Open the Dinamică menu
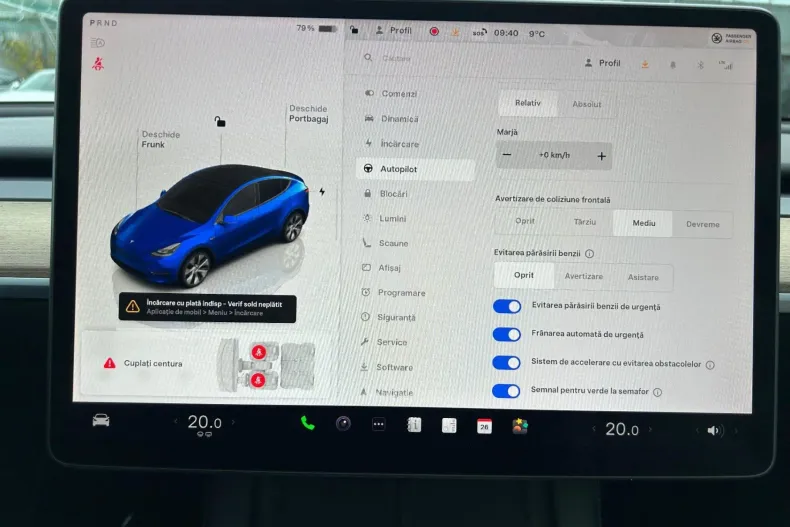This screenshot has height=527, width=790. [x=415, y=119]
